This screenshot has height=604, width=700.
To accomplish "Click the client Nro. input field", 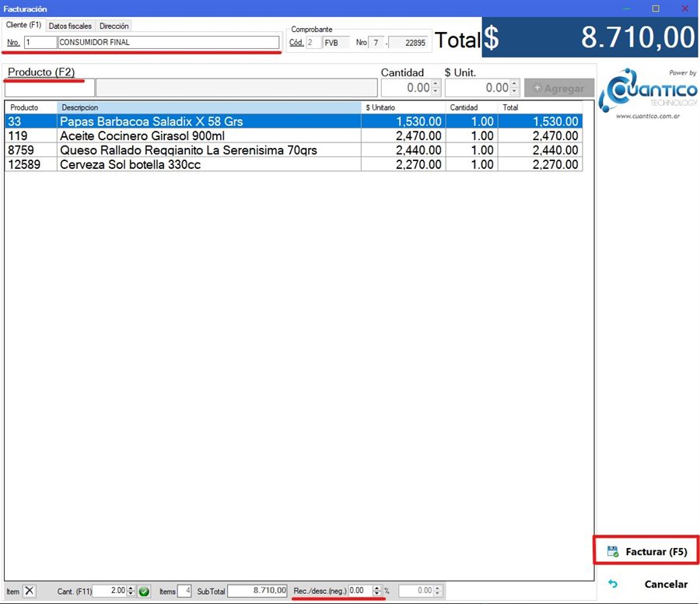I will coord(40,43).
